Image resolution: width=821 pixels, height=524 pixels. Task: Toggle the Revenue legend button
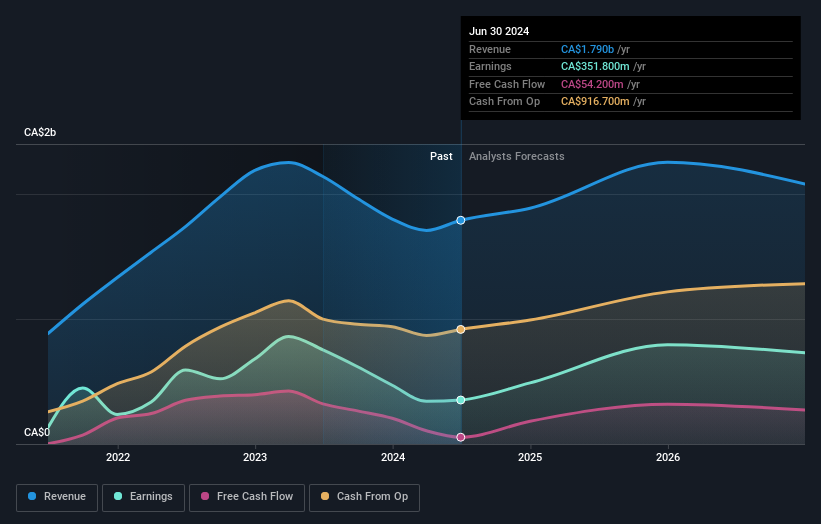(57, 497)
